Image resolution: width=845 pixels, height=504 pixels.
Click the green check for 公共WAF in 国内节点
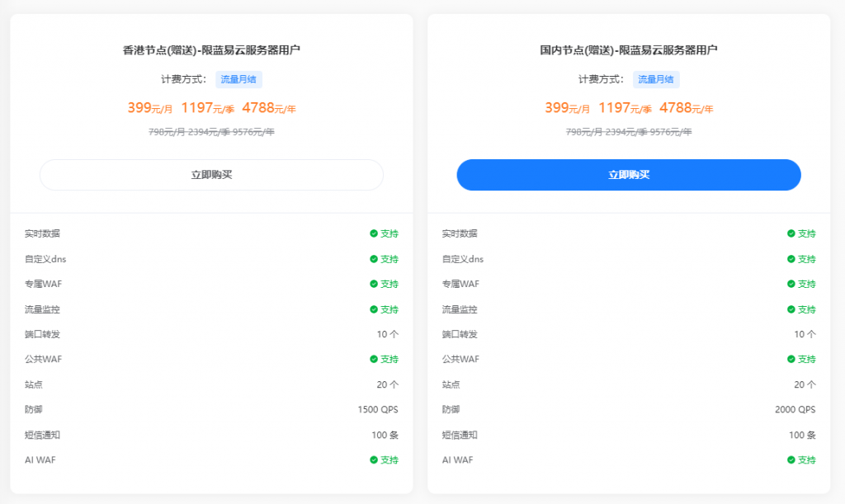click(791, 359)
